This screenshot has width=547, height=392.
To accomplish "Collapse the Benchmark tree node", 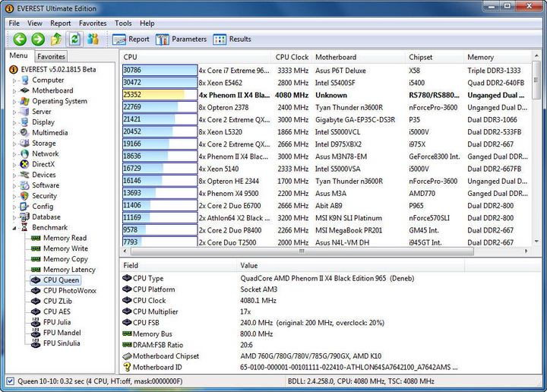I will [14, 227].
